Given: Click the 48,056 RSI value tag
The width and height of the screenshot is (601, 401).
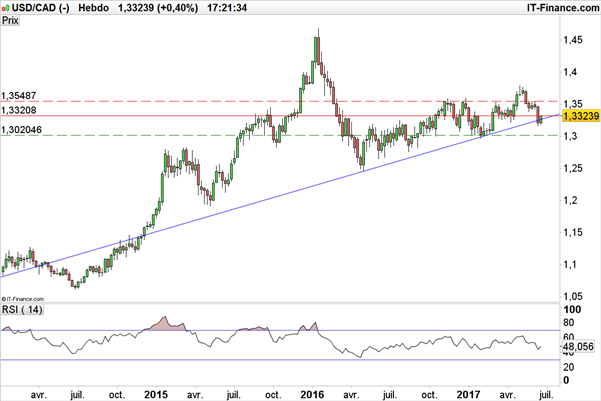Looking at the screenshot, I should tap(578, 347).
